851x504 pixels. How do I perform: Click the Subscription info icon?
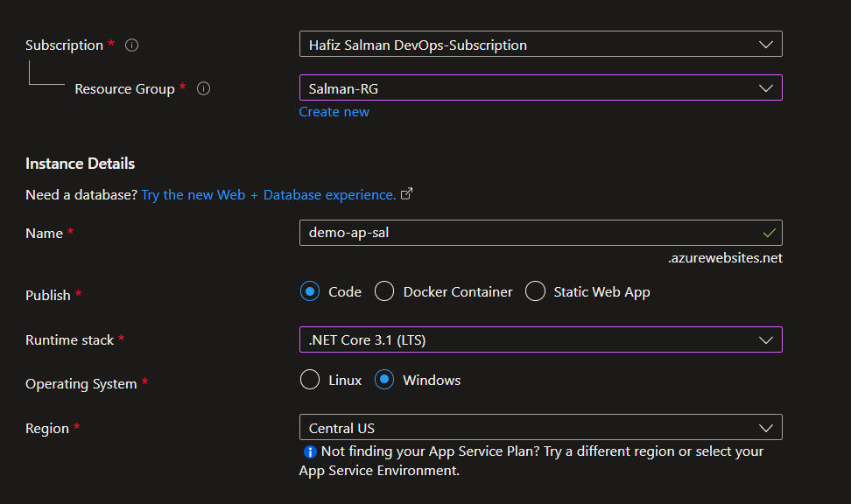131,45
